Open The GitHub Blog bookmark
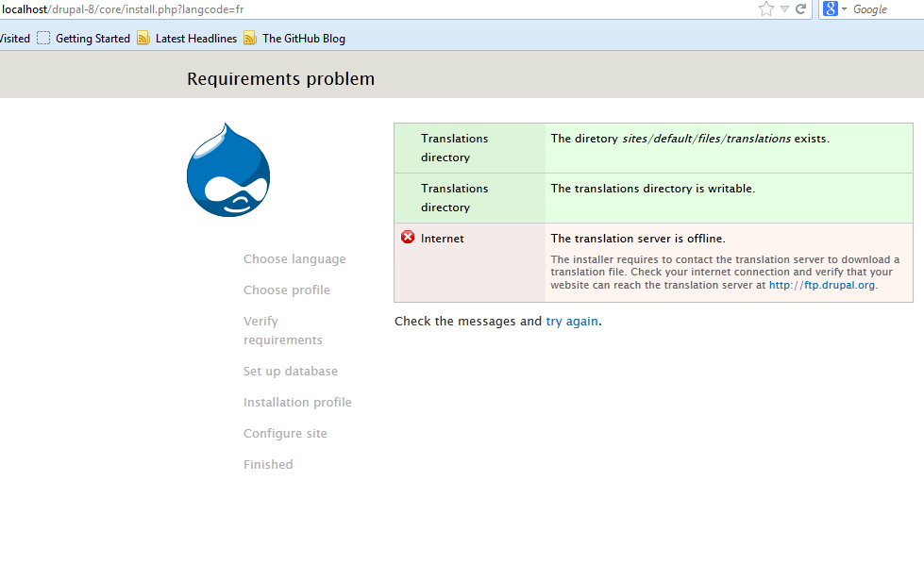This screenshot has height=564, width=924. (304, 39)
